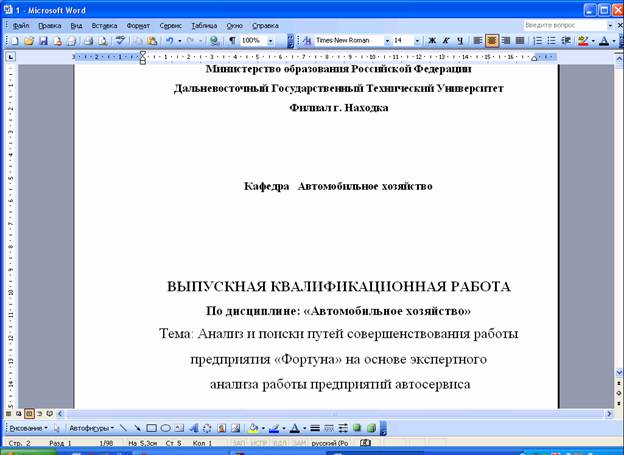This screenshot has width=624, height=455.
Task: Apply the highlight marker color
Action: [x=584, y=41]
